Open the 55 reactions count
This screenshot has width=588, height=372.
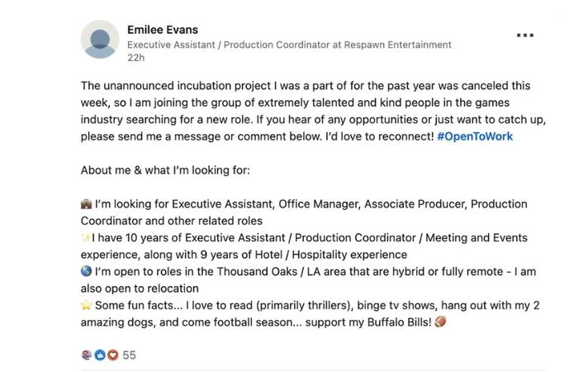coord(129,355)
